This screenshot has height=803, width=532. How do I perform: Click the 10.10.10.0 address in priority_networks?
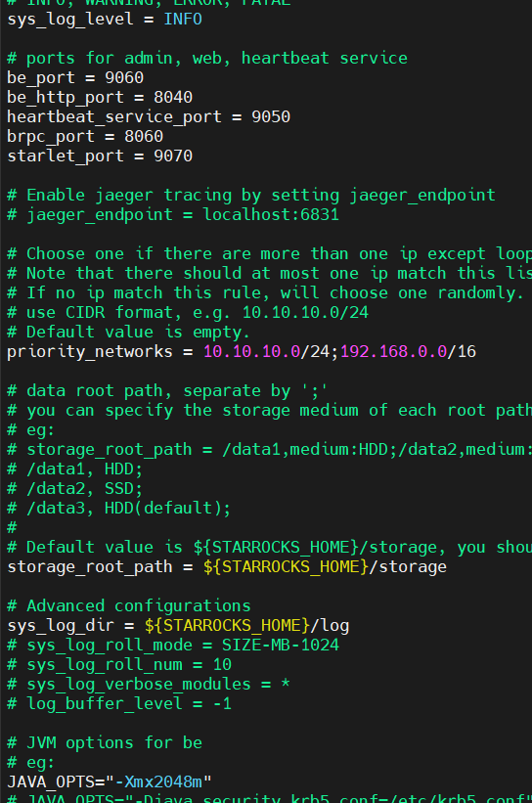click(251, 352)
